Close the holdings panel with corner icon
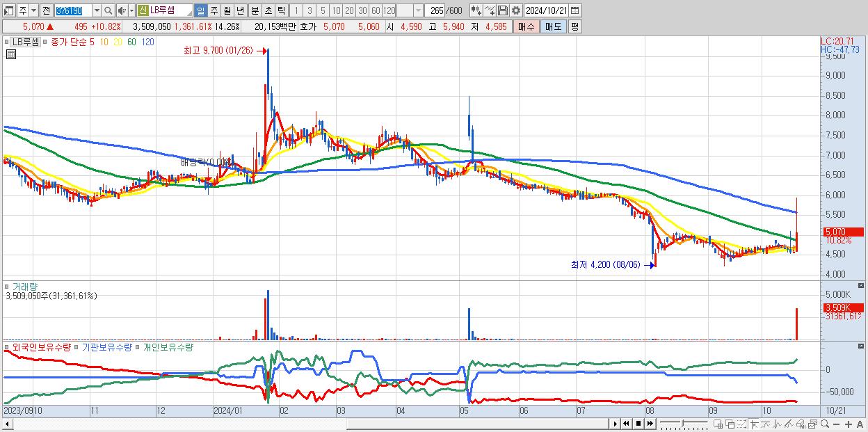Screen dimensions: 868x432 click(x=862, y=346)
